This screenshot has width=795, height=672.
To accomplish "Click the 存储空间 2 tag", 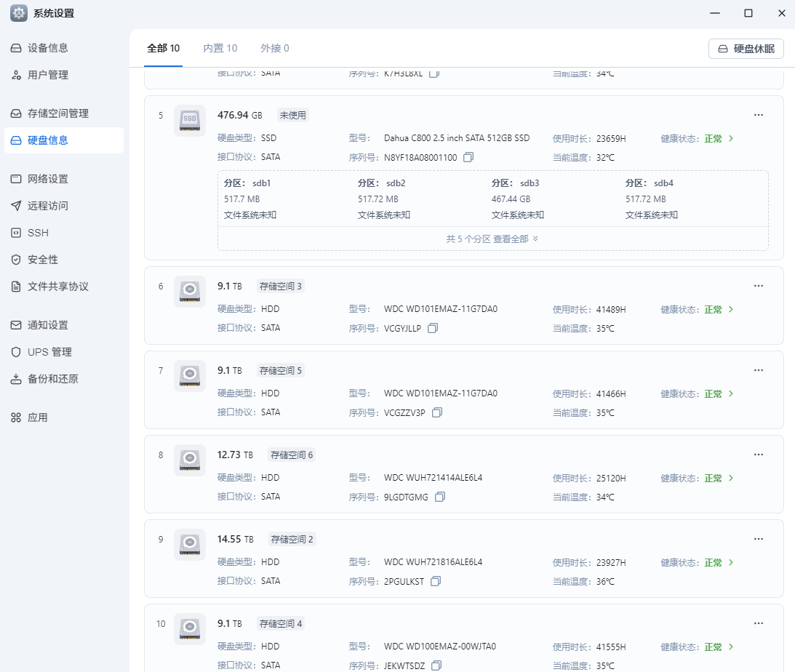I will coord(292,539).
